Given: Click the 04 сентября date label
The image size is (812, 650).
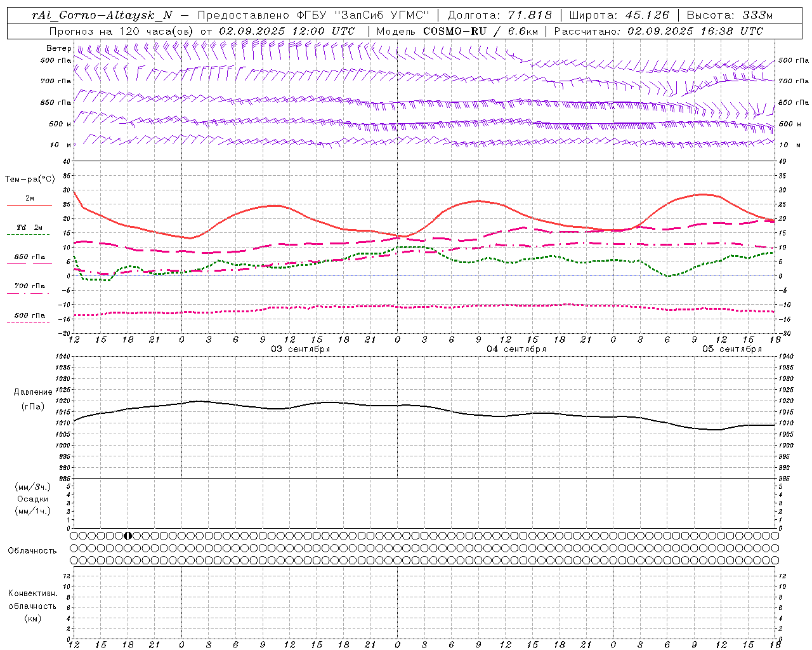Looking at the screenshot, I should click(x=516, y=349).
